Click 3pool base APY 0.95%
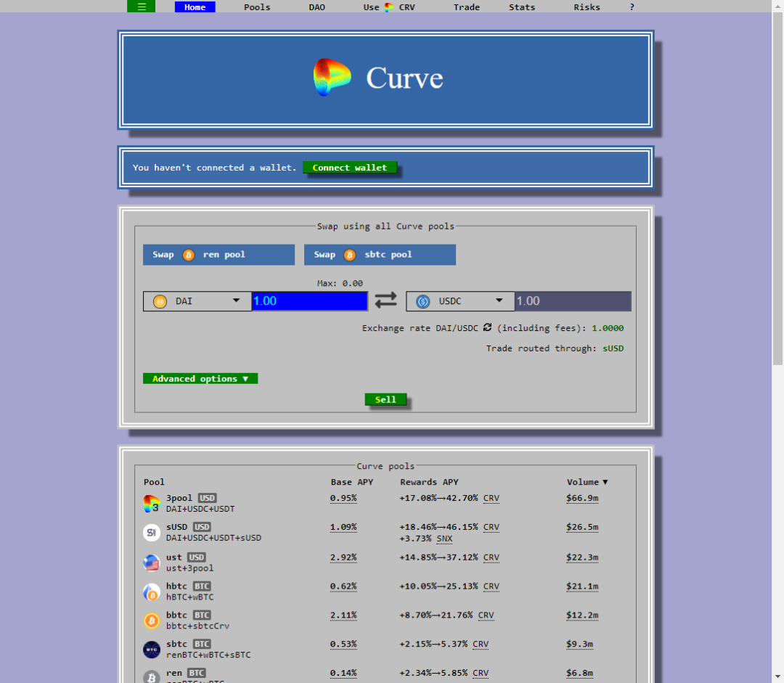Viewport: 784px width, 683px height. point(343,498)
